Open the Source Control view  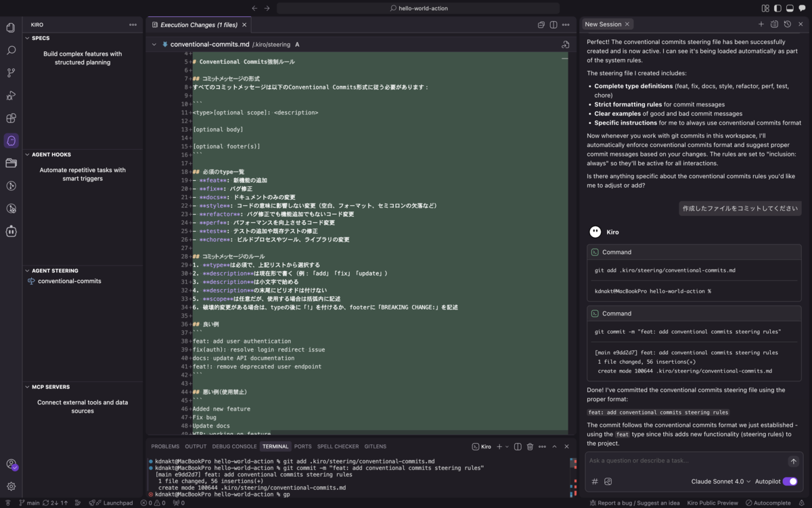point(10,72)
